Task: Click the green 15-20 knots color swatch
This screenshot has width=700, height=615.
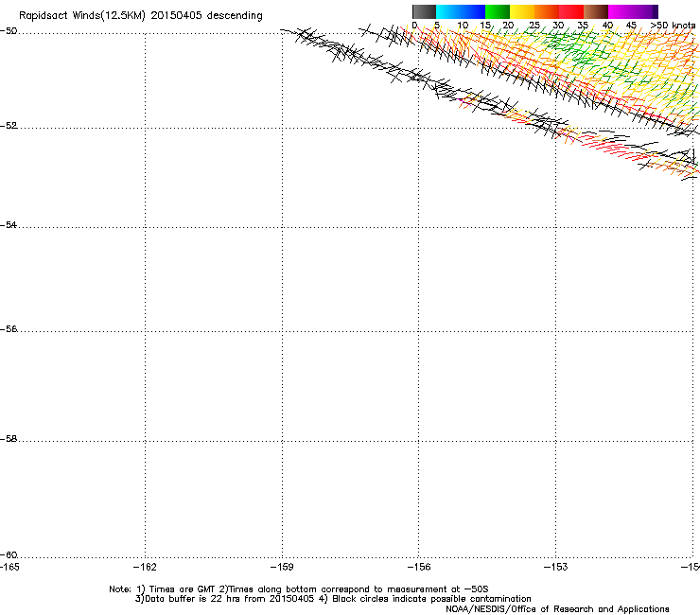Action: (x=498, y=11)
